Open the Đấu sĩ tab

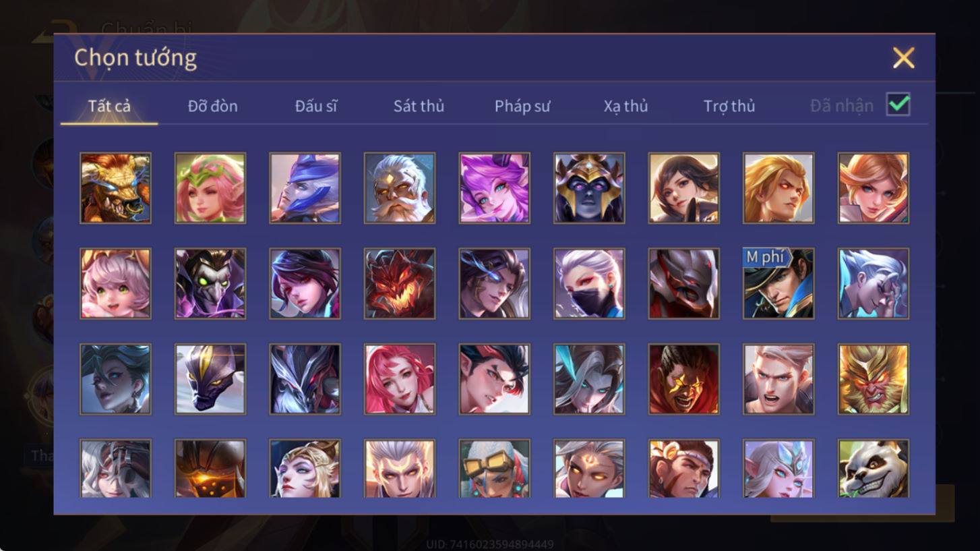316,106
